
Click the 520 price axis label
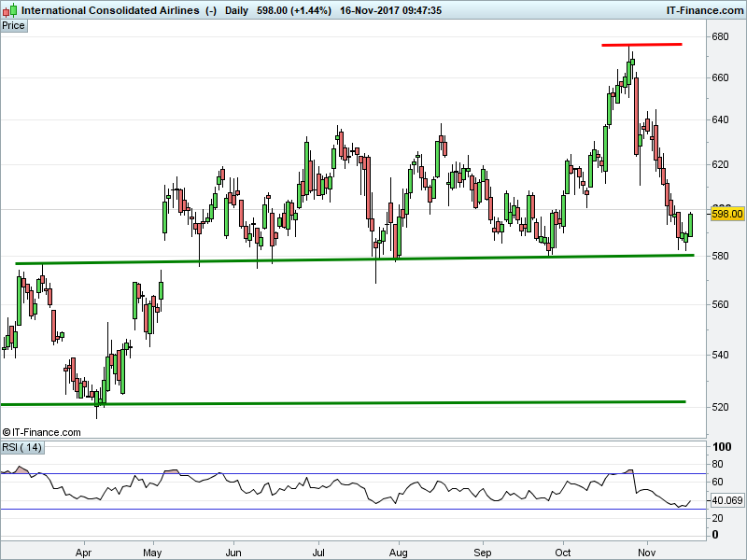coord(720,407)
